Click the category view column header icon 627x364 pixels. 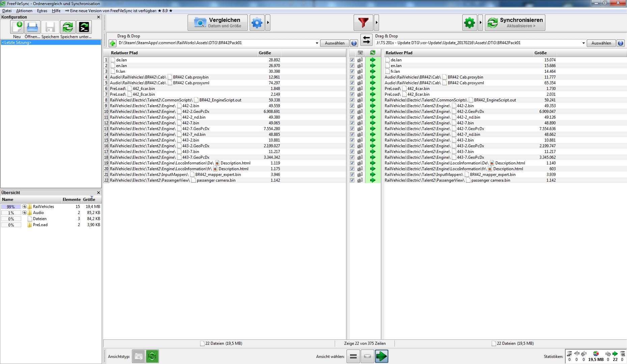click(360, 53)
